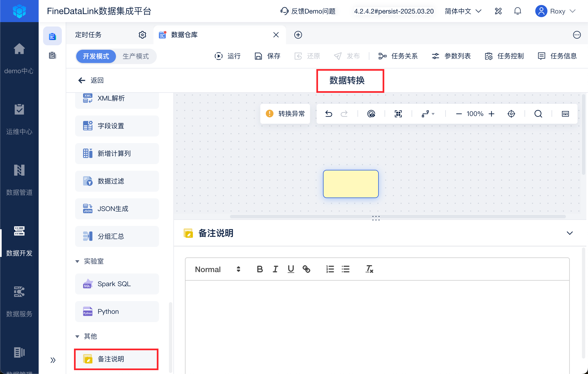
Task: Go to 数据管道 section
Action: (19, 180)
